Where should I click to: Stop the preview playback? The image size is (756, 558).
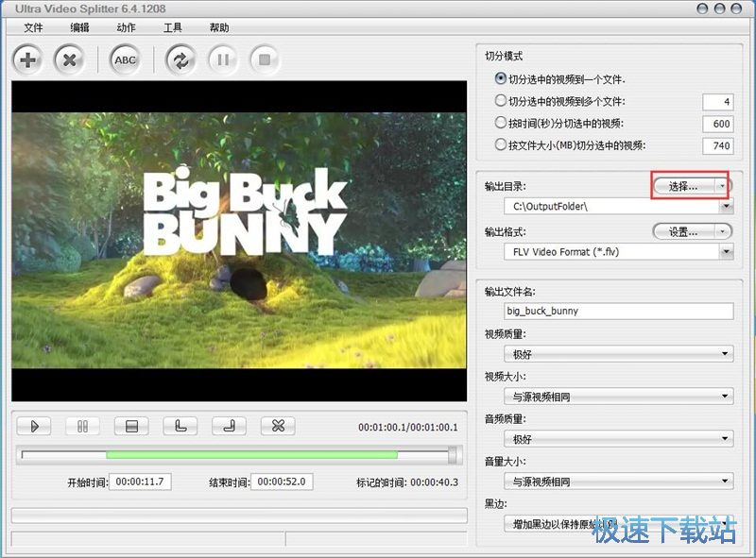(x=131, y=427)
